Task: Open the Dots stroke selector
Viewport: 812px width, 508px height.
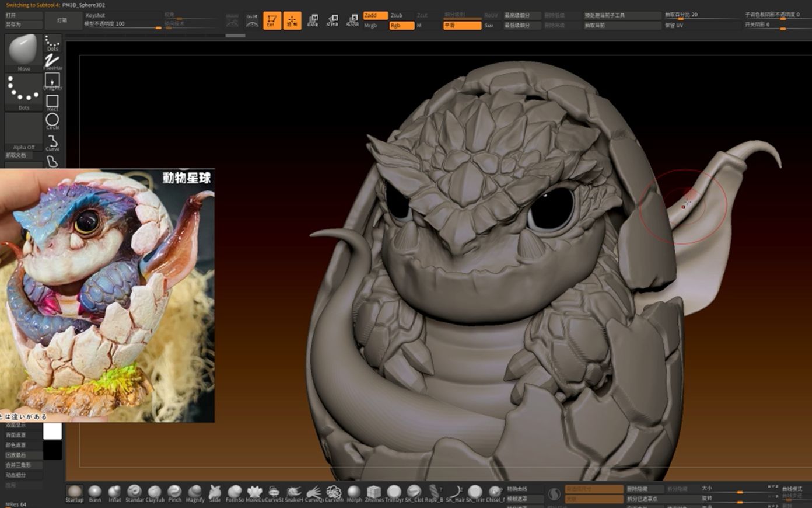Action: coord(23,91)
